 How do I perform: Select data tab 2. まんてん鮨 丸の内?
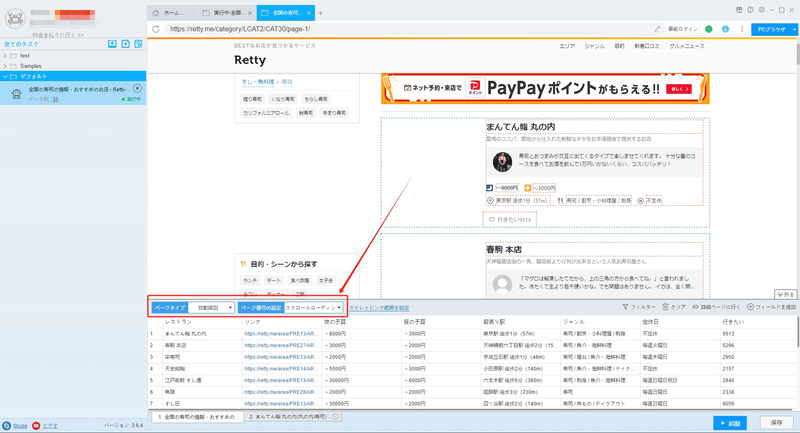tap(293, 417)
